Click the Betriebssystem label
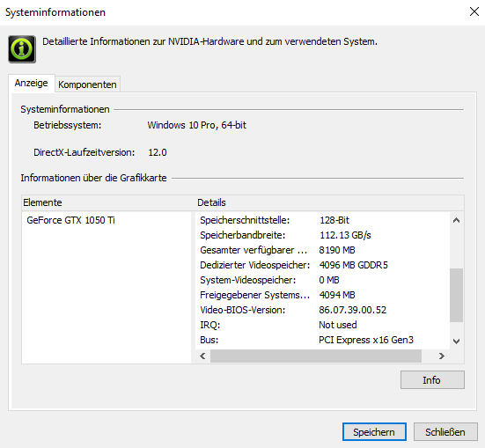Viewport: 485px width, 448px height. pos(68,125)
